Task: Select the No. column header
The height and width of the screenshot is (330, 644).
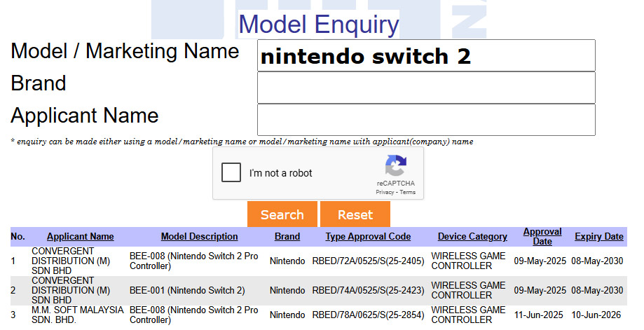Action: (18, 236)
